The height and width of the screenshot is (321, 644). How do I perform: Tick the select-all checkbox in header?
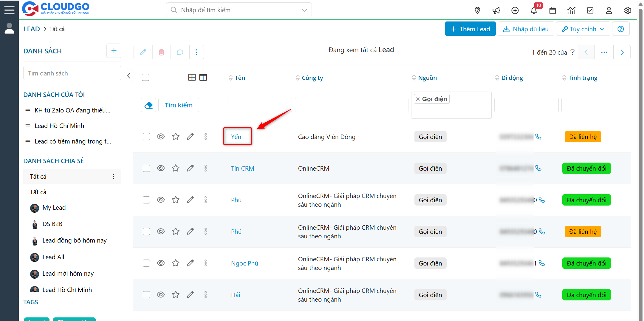[145, 77]
